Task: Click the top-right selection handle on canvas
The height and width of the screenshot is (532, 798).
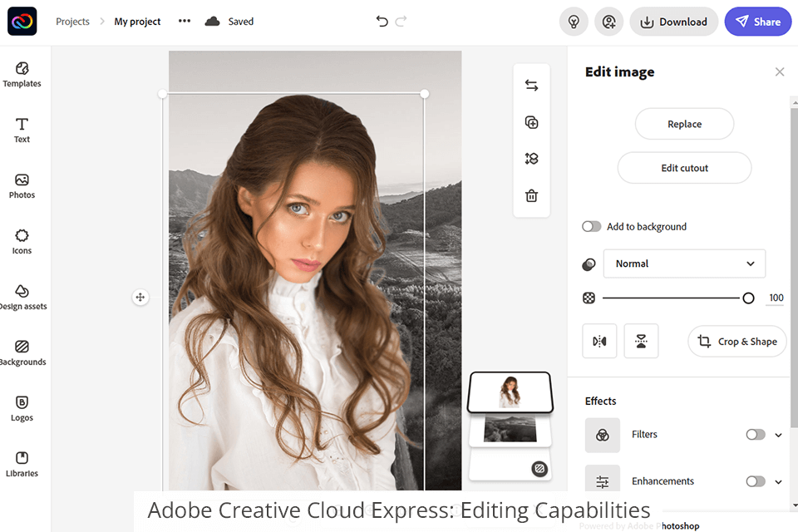Action: (x=425, y=94)
